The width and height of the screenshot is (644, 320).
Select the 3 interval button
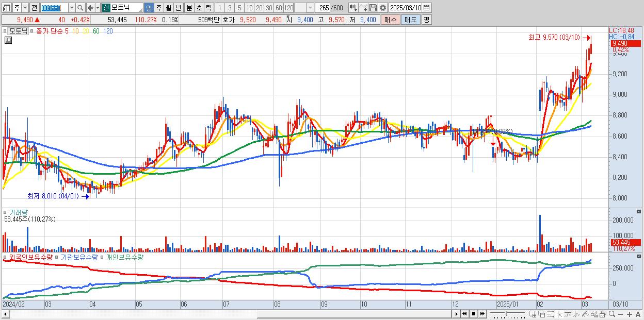[x=230, y=8]
